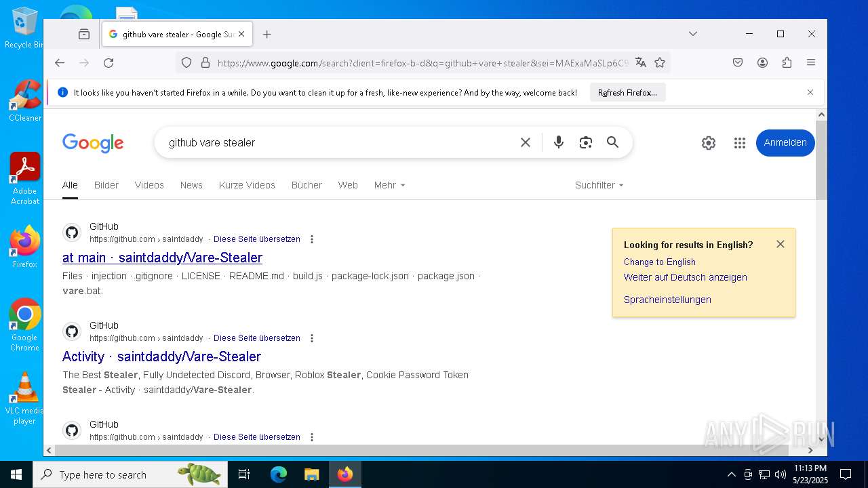Image resolution: width=868 pixels, height=488 pixels.
Task: Click horizontal scrollbar left arrow
Action: coord(49,450)
